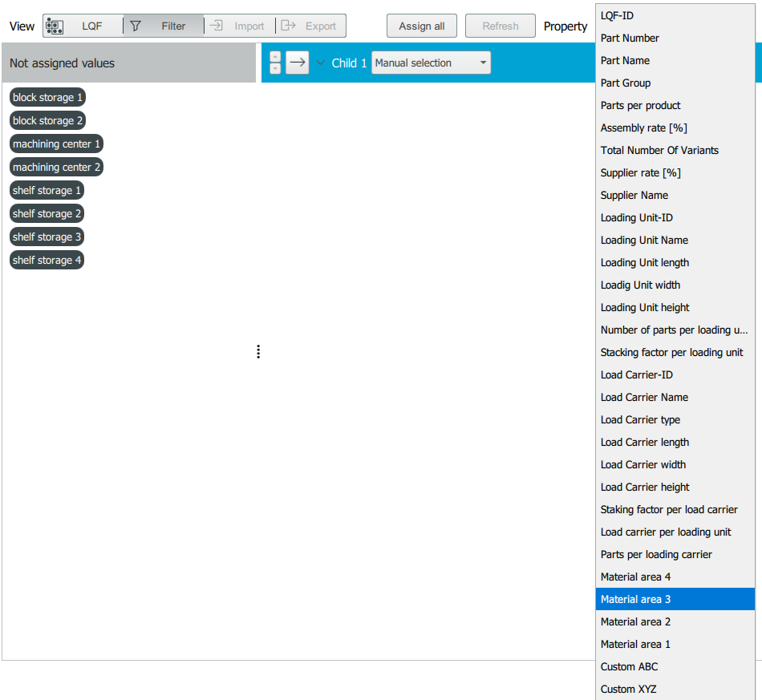This screenshot has width=762, height=700.
Task: Choose Load Carrier type option
Action: click(675, 419)
